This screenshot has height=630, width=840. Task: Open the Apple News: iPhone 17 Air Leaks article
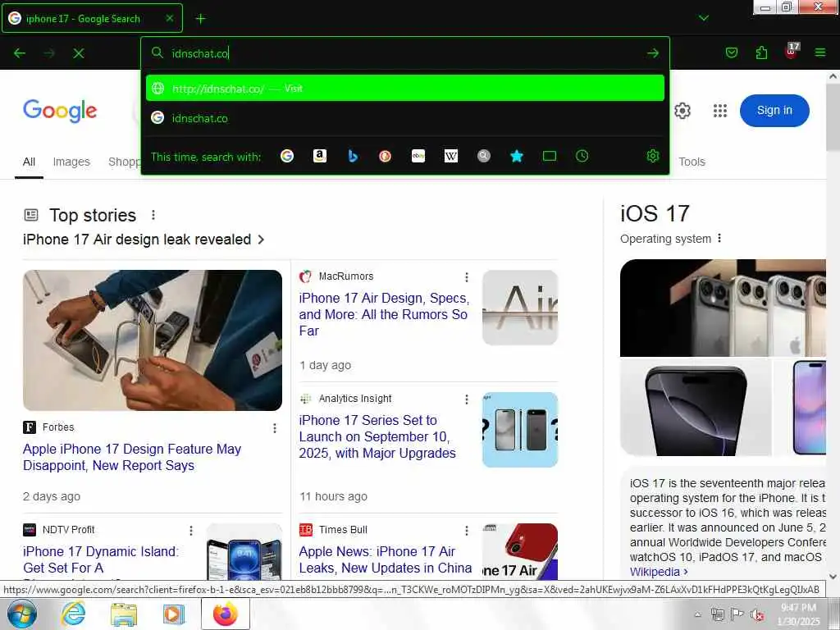386,559
